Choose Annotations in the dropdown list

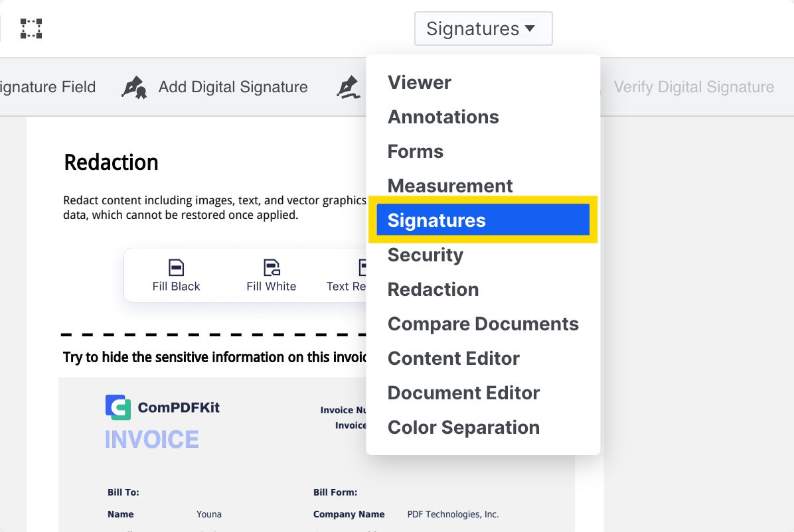pyautogui.click(x=443, y=117)
